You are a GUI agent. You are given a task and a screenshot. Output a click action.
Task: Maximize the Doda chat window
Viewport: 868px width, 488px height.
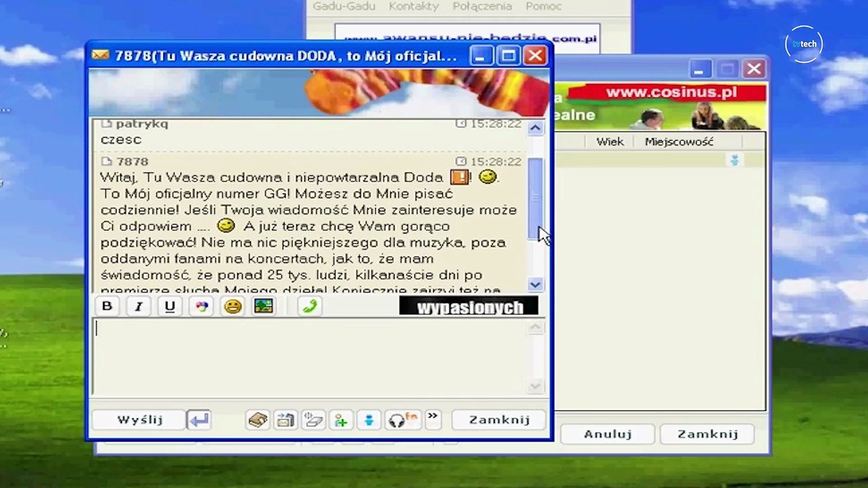[x=508, y=56]
